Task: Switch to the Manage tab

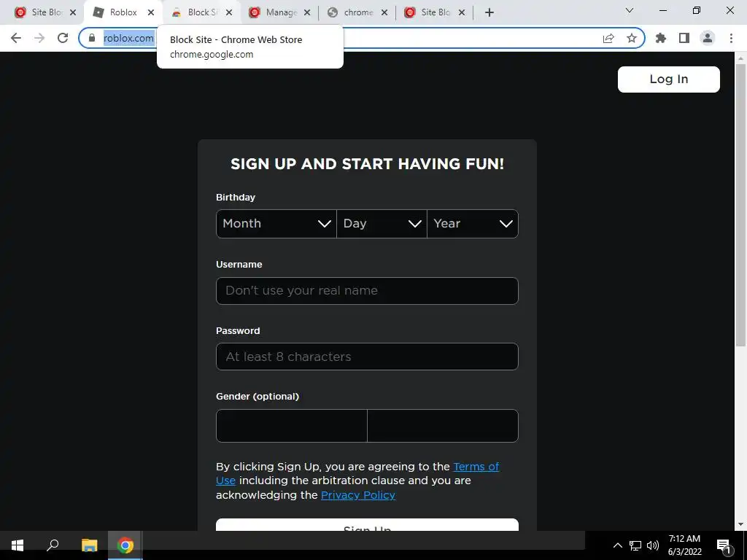Action: (x=281, y=12)
